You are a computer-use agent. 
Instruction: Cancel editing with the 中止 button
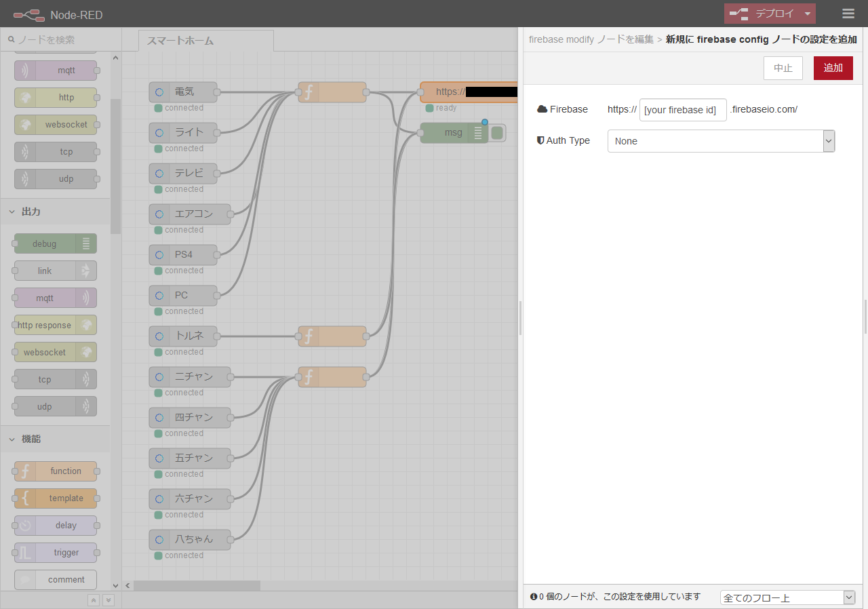(783, 68)
